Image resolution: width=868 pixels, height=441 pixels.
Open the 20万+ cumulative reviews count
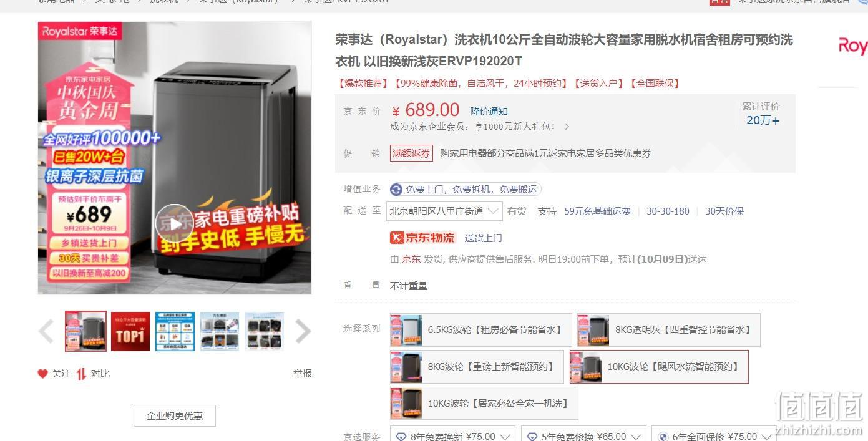(x=763, y=120)
